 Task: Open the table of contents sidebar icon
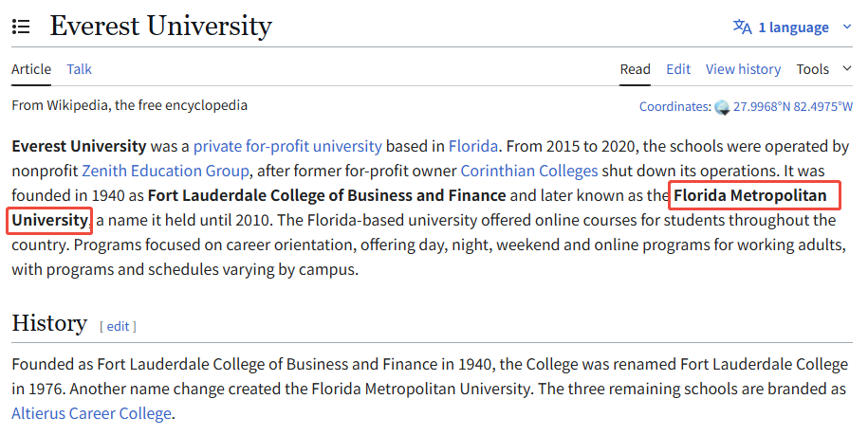coord(21,27)
